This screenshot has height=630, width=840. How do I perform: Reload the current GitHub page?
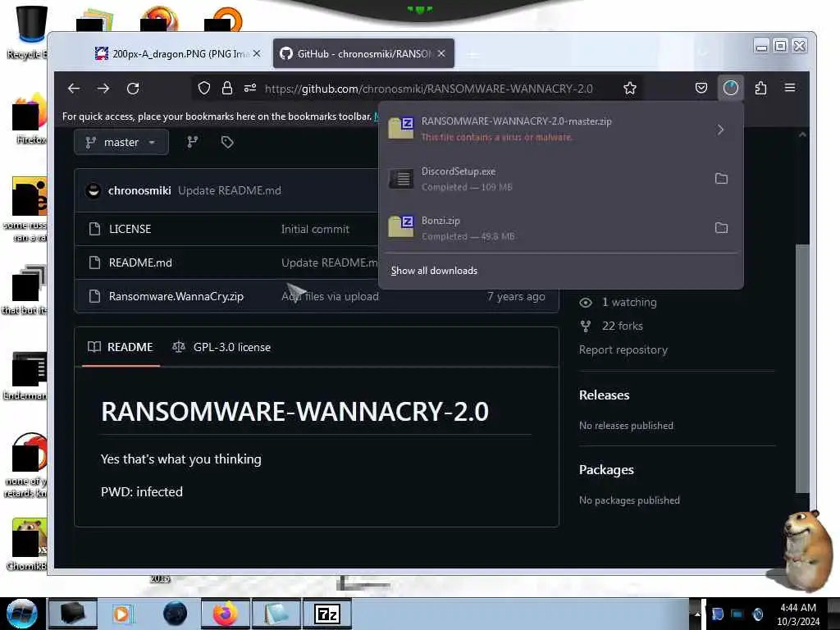click(x=133, y=89)
